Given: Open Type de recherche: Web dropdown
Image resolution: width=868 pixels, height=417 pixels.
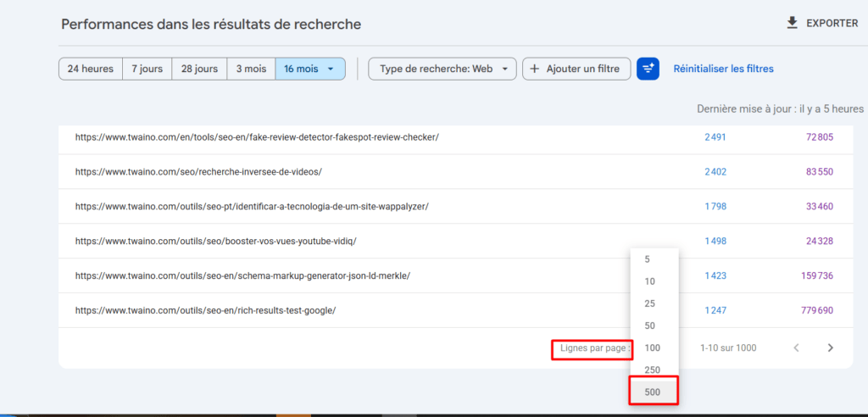Looking at the screenshot, I should click(442, 69).
